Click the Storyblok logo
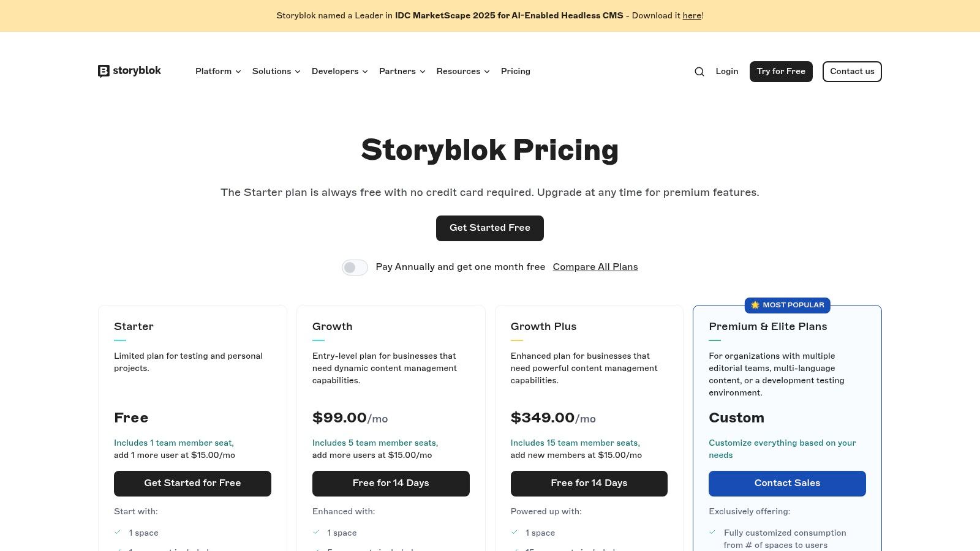This screenshot has width=980, height=551. point(129,71)
